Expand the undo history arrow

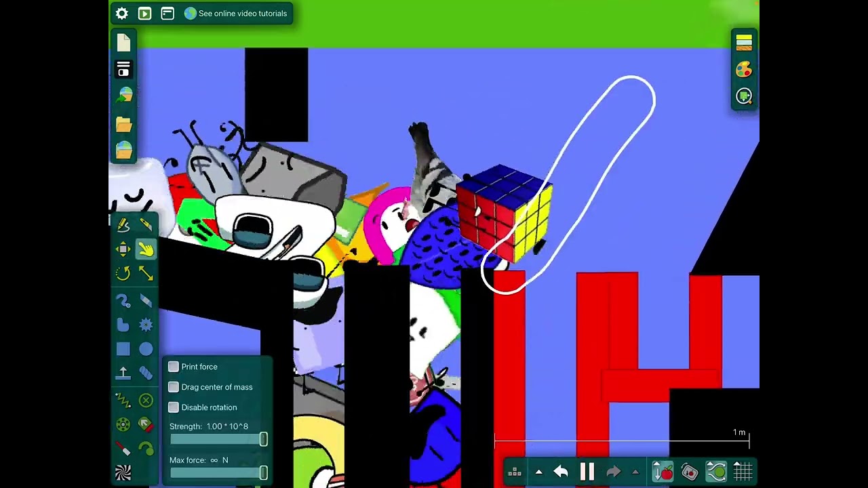coord(538,472)
